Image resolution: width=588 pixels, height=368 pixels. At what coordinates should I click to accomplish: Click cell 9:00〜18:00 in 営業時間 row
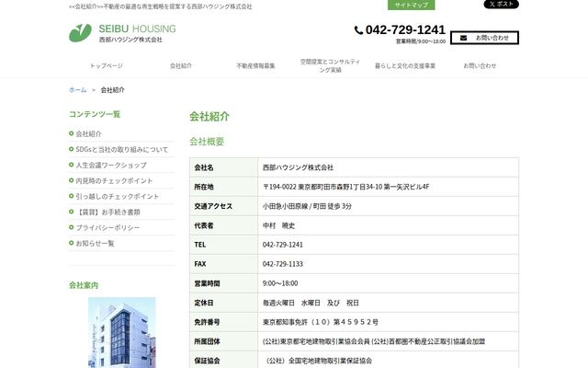pos(388,283)
